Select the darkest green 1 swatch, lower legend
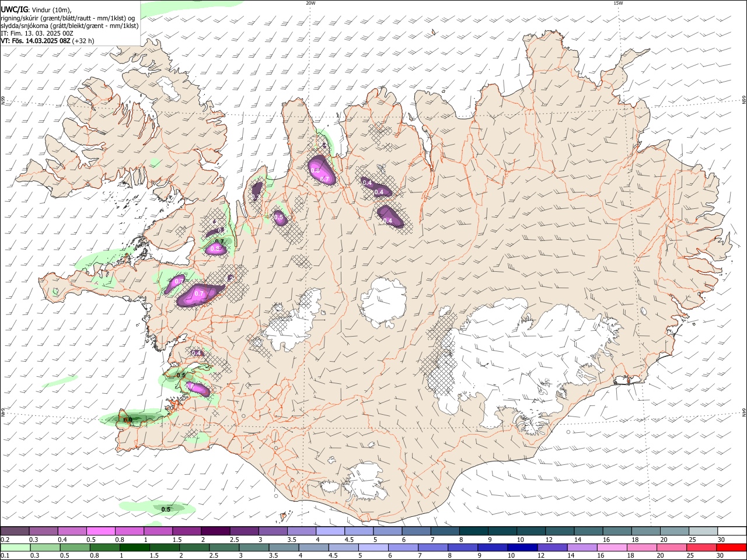Image resolution: width=747 pixels, height=560 pixels. tap(135, 548)
